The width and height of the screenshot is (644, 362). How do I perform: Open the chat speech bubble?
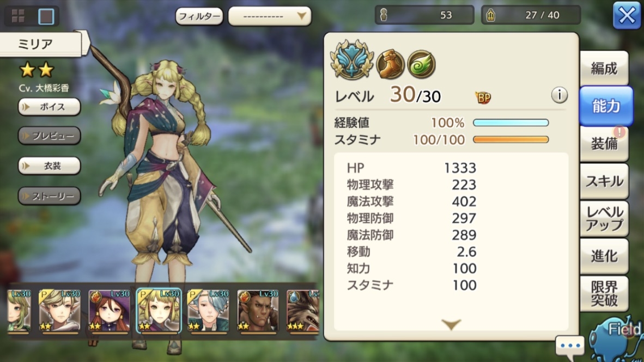click(570, 345)
